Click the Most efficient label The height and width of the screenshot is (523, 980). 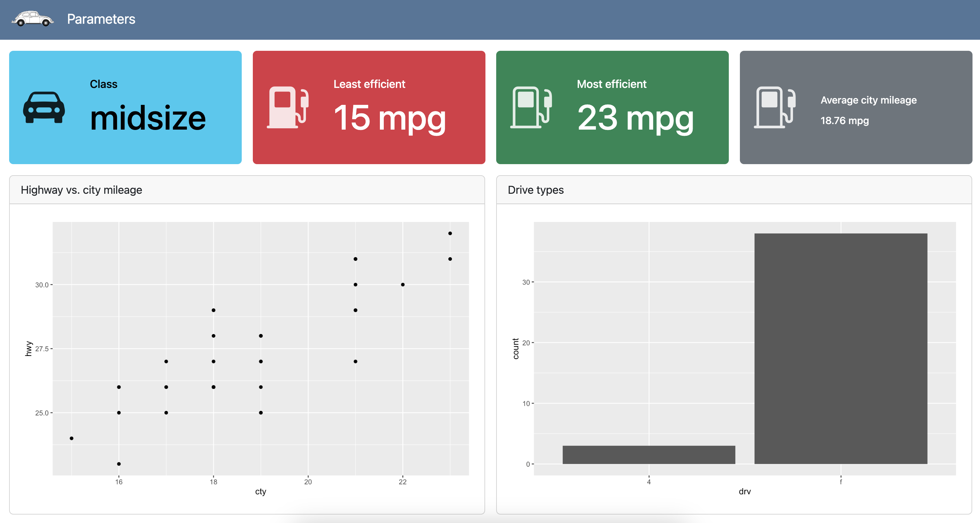(611, 84)
